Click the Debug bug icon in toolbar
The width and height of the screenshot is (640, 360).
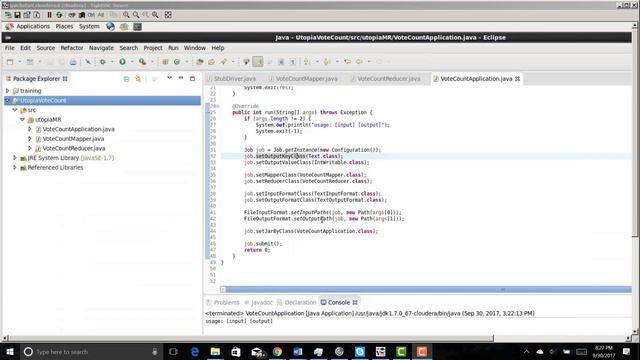pyautogui.click(x=102, y=62)
